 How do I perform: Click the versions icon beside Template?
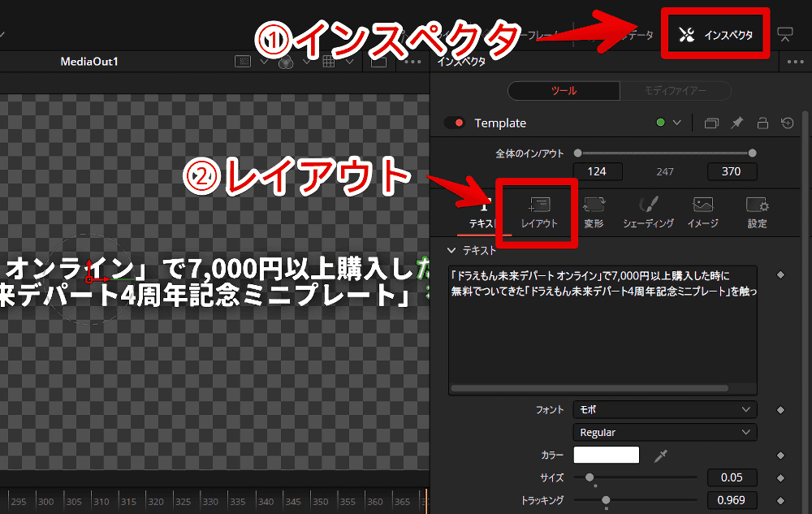(x=711, y=123)
